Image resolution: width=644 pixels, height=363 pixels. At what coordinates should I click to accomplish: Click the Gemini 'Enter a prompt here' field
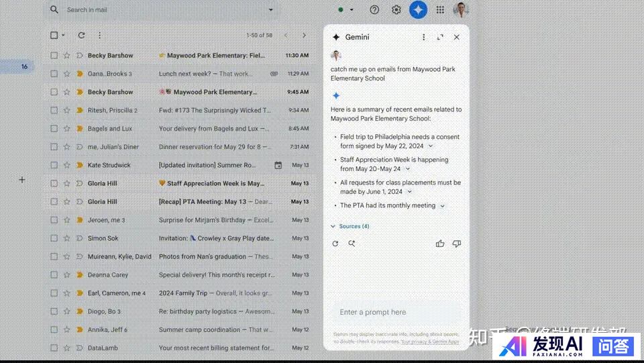tap(396, 312)
